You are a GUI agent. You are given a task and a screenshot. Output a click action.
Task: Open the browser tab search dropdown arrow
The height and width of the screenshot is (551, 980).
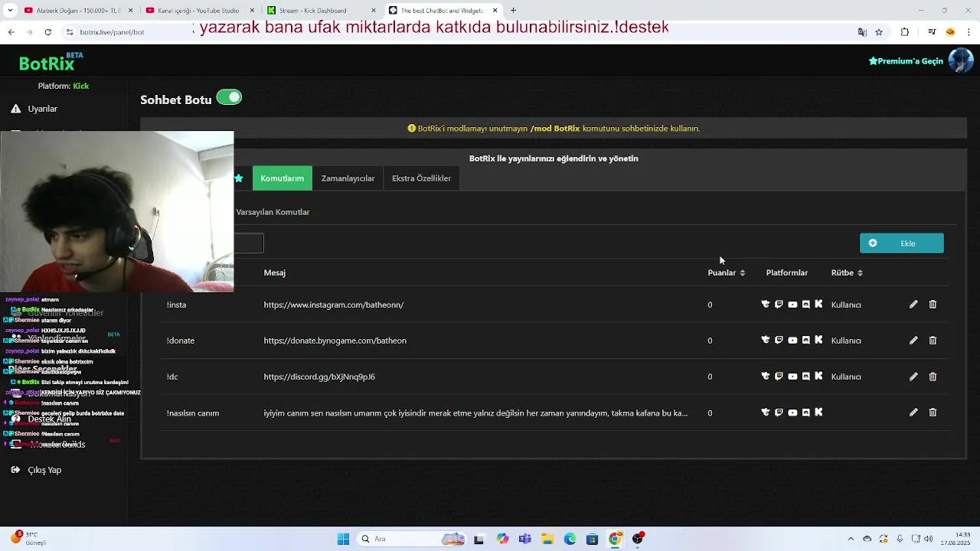coord(11,10)
